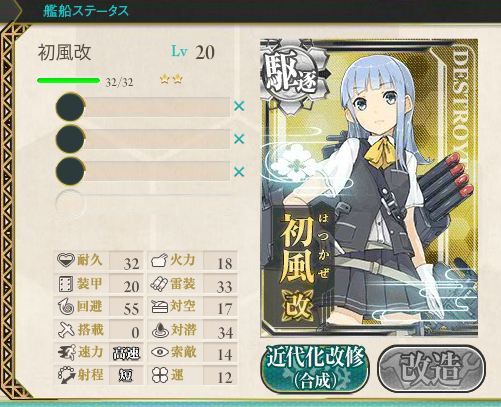
Task: Click the 対潜 anti-submarine icon
Action: click(160, 330)
